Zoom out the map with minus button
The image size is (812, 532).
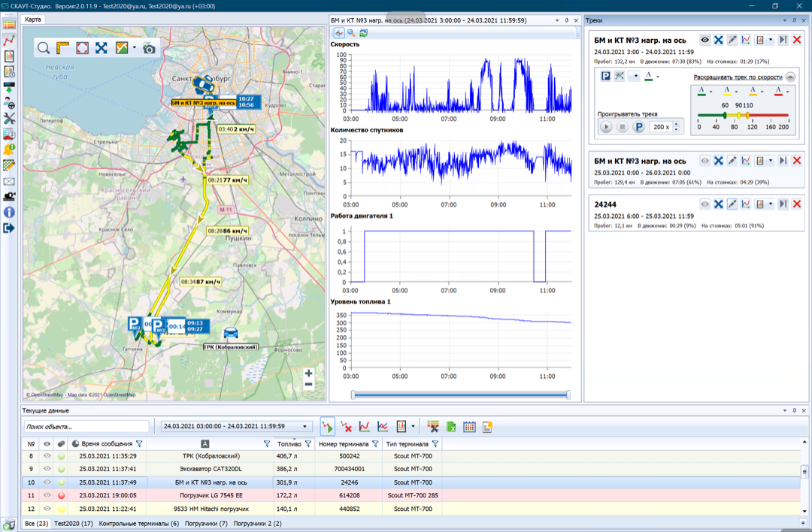[309, 385]
